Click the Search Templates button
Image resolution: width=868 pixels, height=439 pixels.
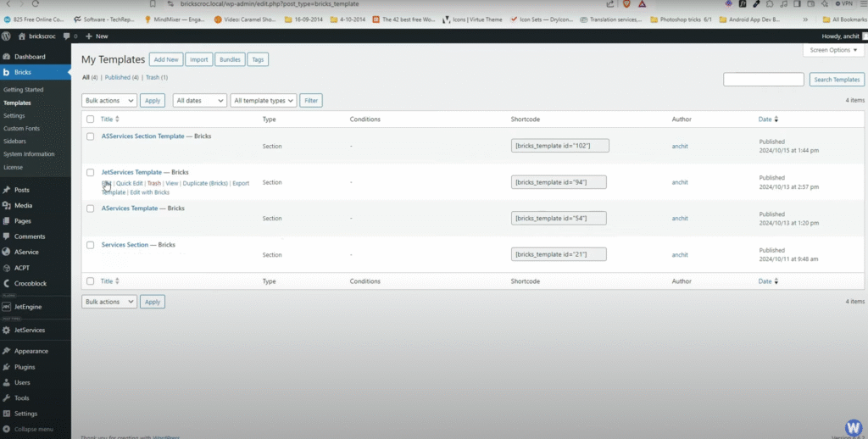[837, 79]
